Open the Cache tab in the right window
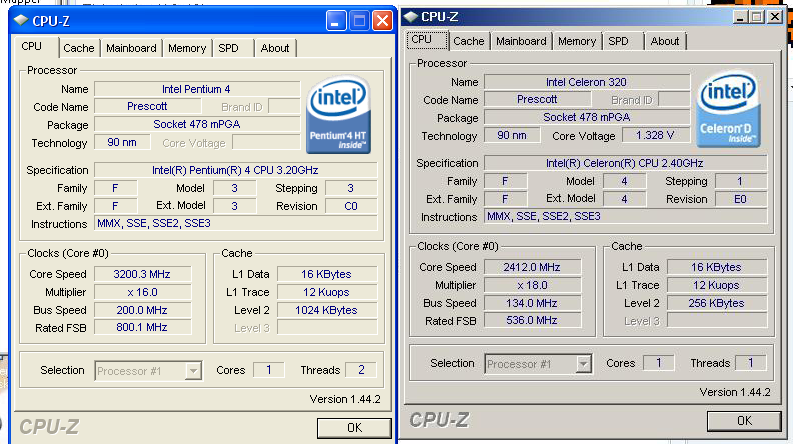 tap(469, 41)
